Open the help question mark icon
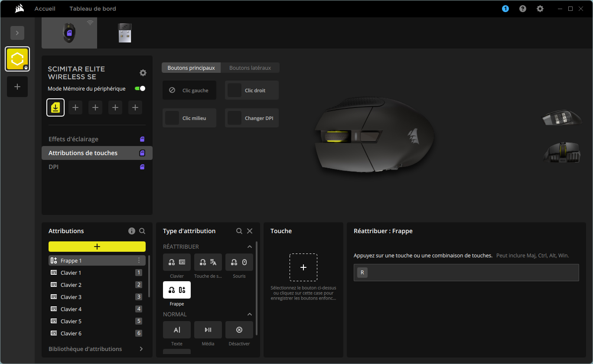Screen dimensions: 593x364 (523, 9)
